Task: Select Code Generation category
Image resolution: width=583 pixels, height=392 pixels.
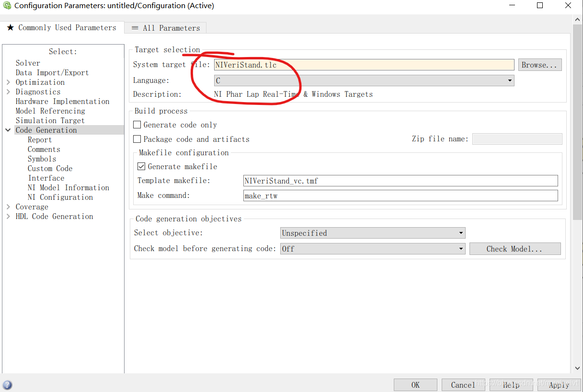Action: tap(46, 130)
